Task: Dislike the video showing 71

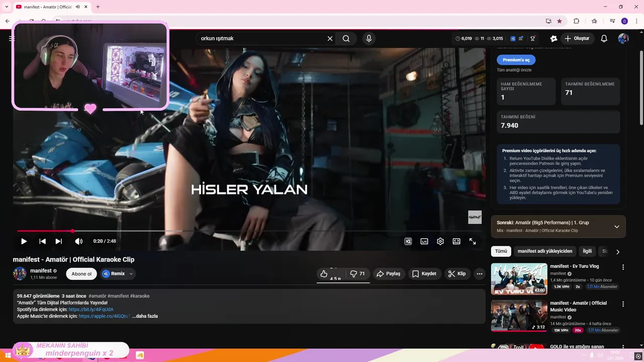Action: [358, 274]
